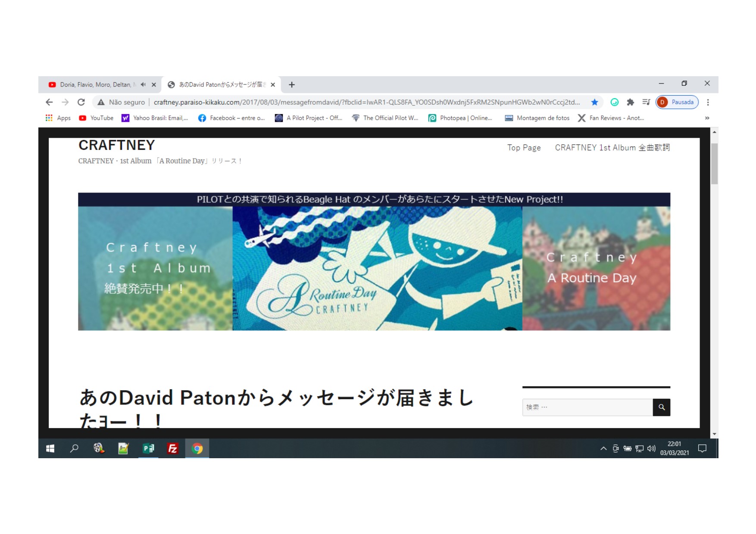Open the Yahoo Brasil Email bookmark
The width and height of the screenshot is (756, 534).
pos(155,118)
